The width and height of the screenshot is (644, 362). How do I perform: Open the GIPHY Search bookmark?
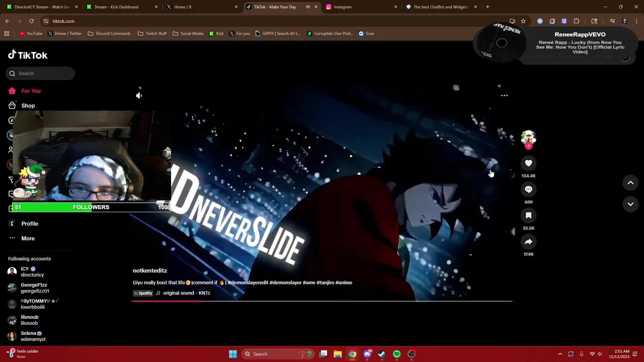[278, 34]
